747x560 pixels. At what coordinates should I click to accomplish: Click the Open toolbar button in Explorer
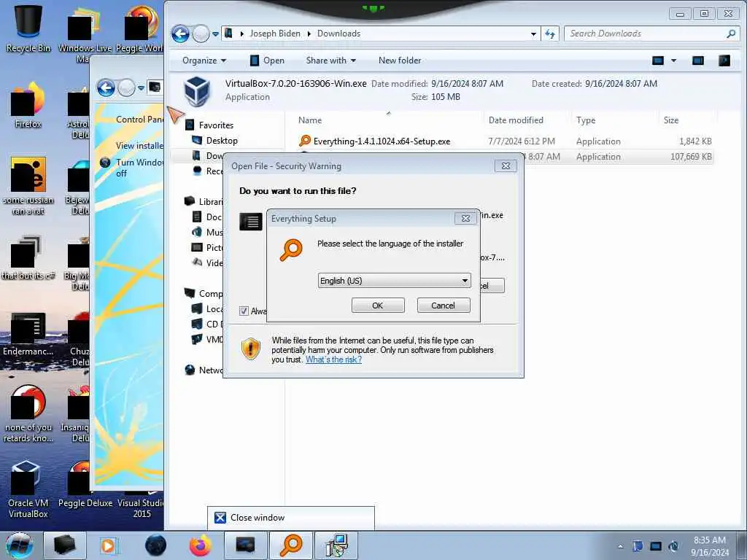click(267, 61)
